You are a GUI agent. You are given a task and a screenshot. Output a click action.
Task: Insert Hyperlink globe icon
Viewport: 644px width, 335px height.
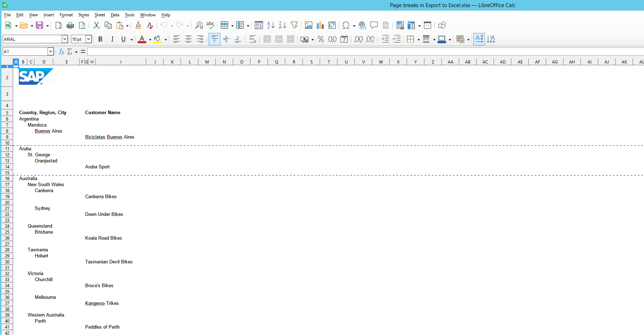pos(362,25)
